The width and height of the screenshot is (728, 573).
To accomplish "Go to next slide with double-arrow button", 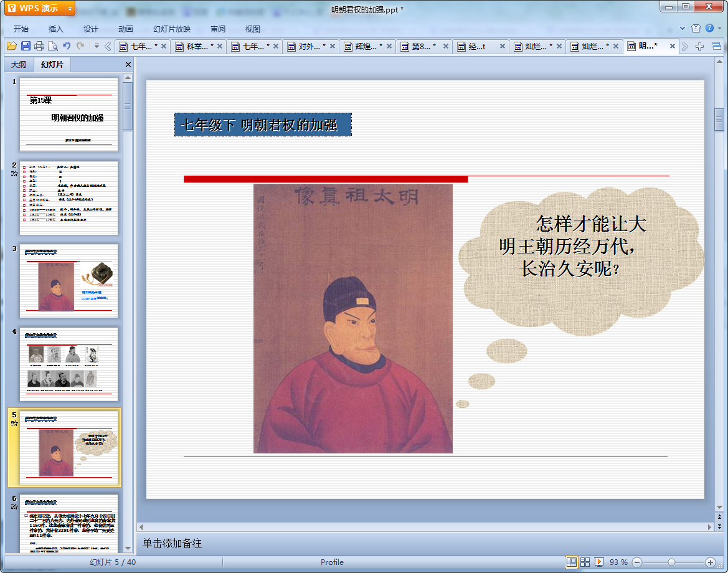I will coord(719,526).
